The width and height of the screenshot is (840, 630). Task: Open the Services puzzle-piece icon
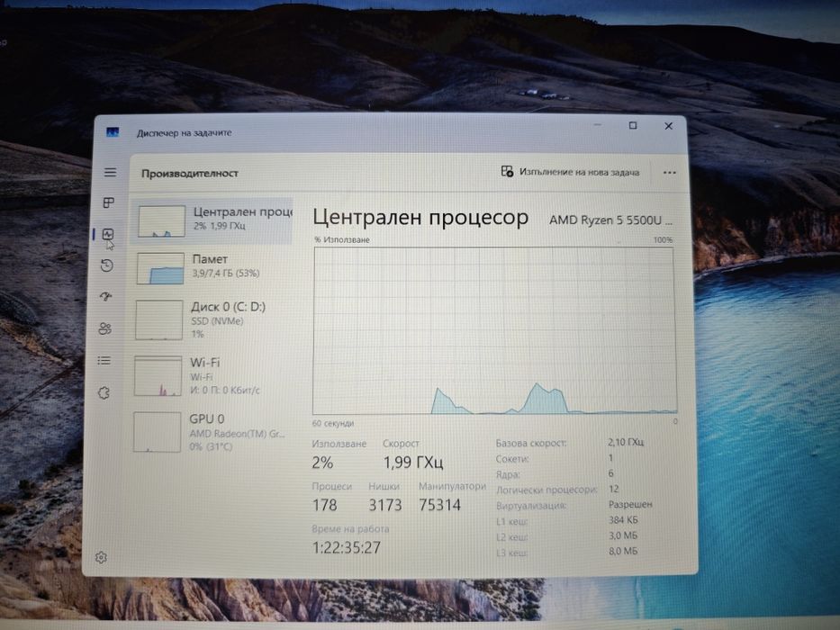[x=104, y=392]
